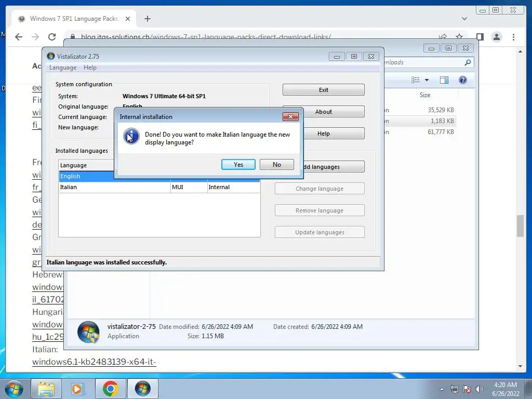This screenshot has width=532, height=399.
Task: Select the 35,529 KB file row
Action: click(x=419, y=110)
